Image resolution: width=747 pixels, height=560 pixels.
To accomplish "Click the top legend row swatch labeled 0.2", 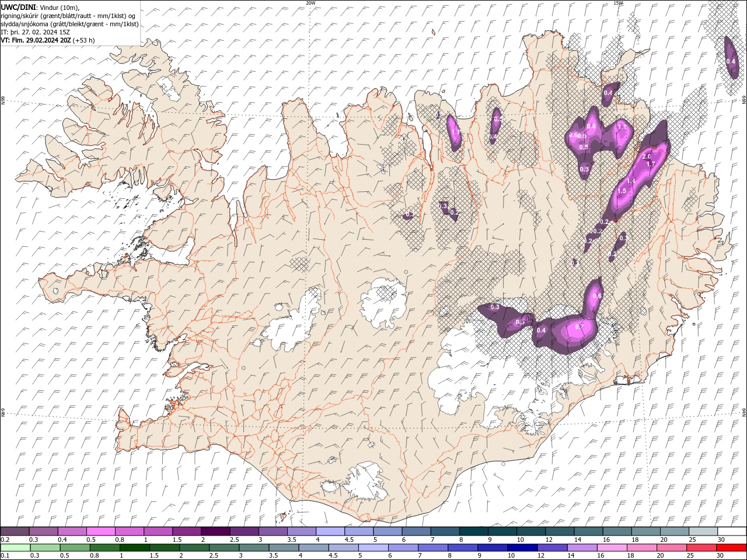I will (x=15, y=531).
